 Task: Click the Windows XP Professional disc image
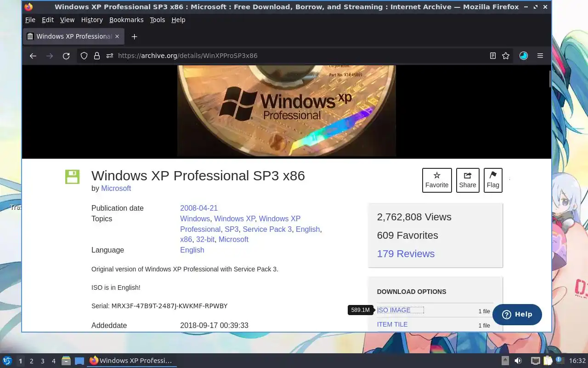287,111
